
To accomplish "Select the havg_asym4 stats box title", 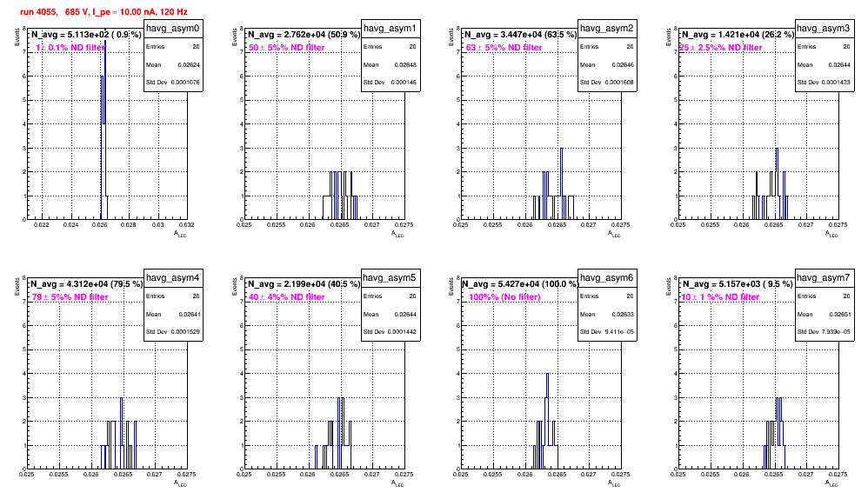I will point(173,277).
